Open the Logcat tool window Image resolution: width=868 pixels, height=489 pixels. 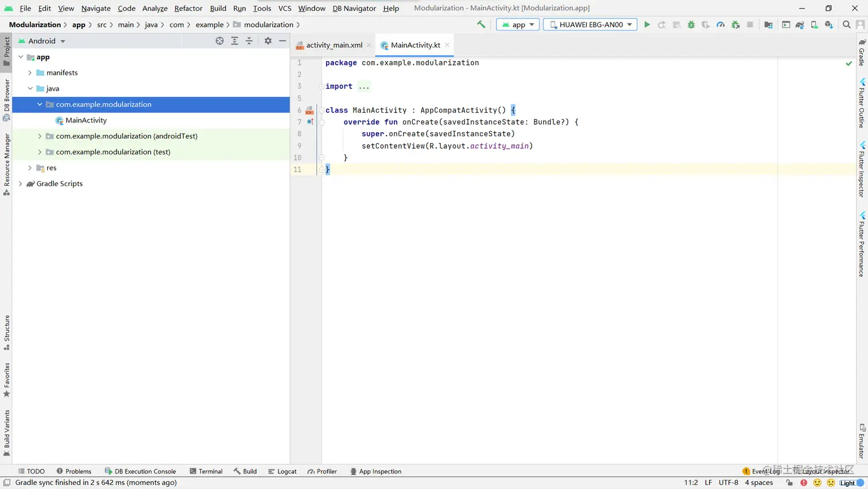282,471
